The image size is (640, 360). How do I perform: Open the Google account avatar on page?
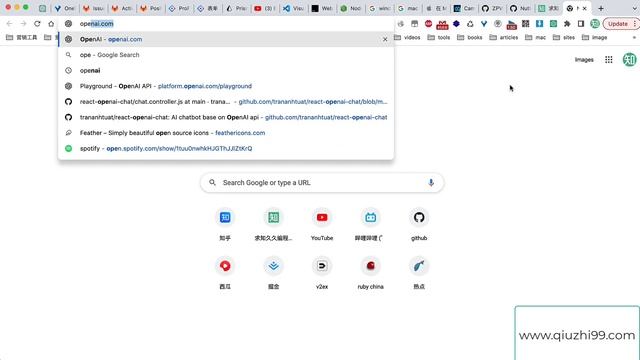[629, 60]
